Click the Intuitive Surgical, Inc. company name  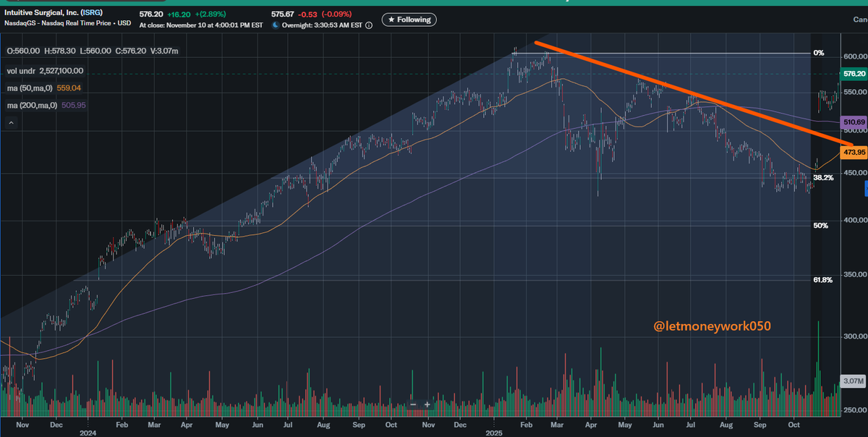pyautogui.click(x=41, y=13)
